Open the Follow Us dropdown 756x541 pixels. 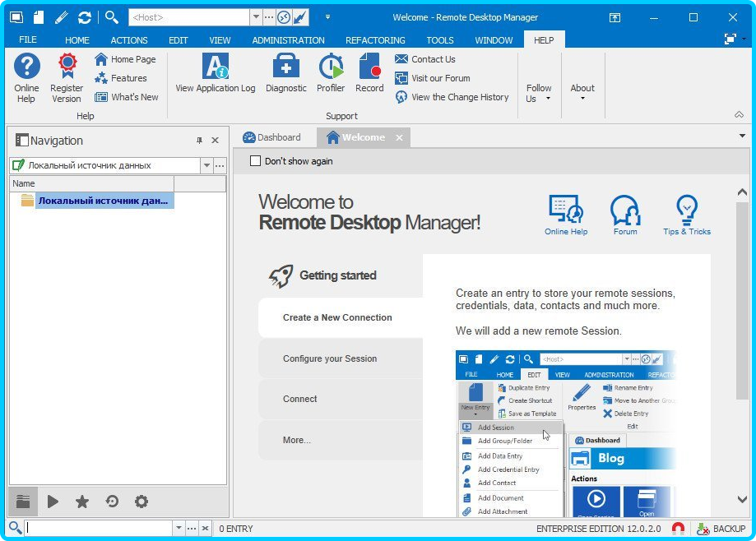point(539,93)
